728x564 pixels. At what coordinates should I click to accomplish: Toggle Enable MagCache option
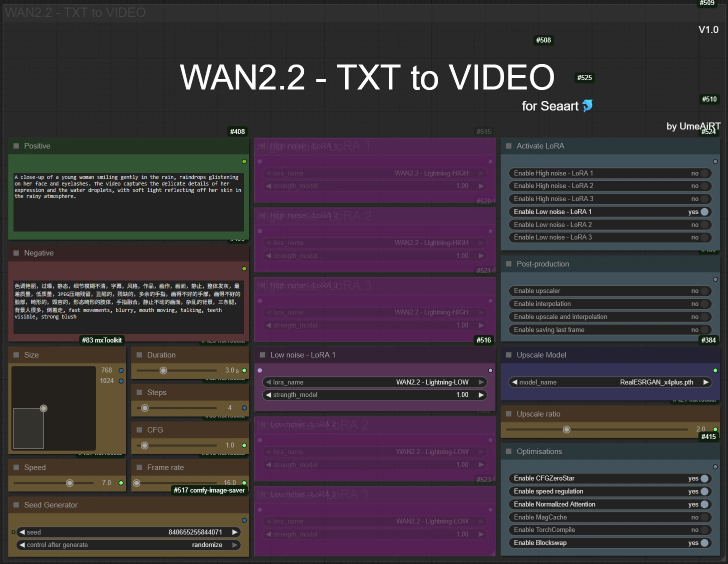click(704, 517)
